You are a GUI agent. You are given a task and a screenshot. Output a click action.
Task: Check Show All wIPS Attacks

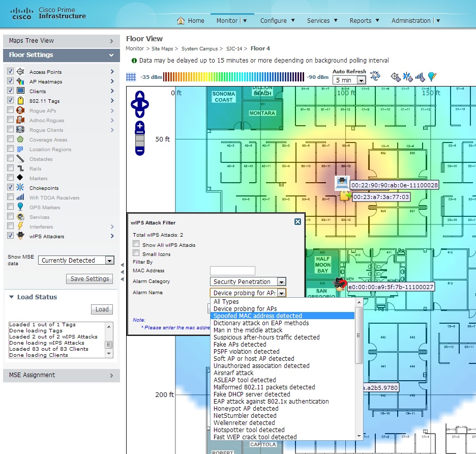136,244
